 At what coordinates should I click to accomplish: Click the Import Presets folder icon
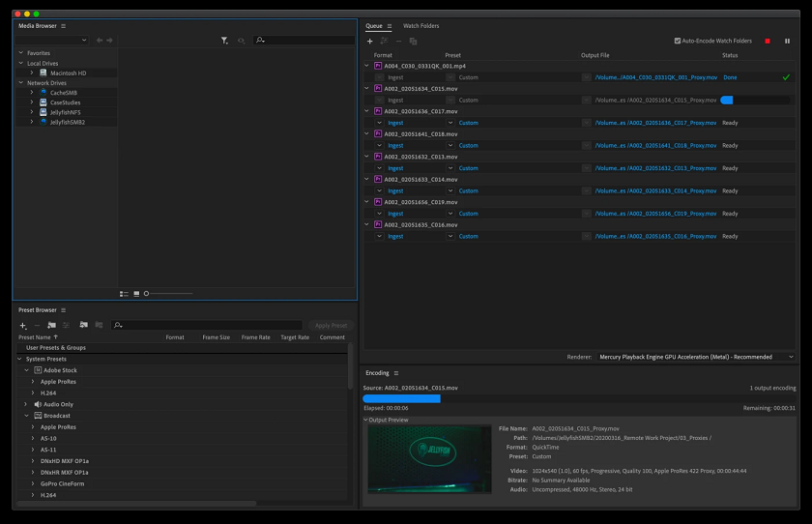pos(84,326)
